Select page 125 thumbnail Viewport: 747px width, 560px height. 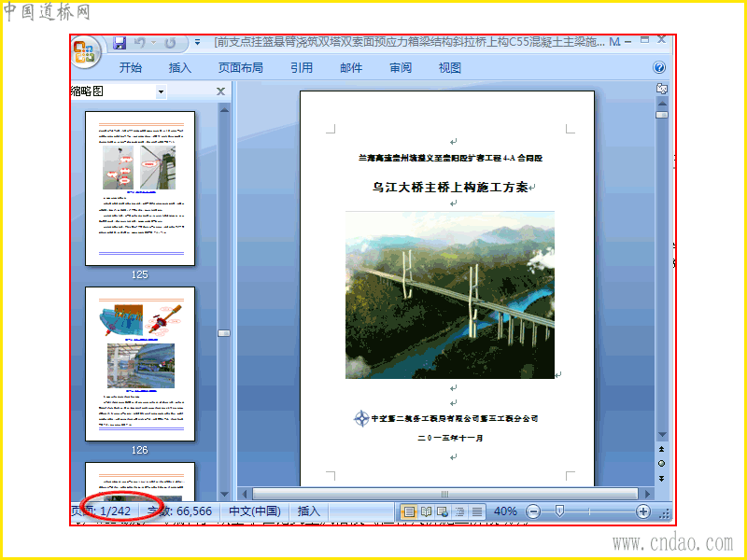point(140,189)
